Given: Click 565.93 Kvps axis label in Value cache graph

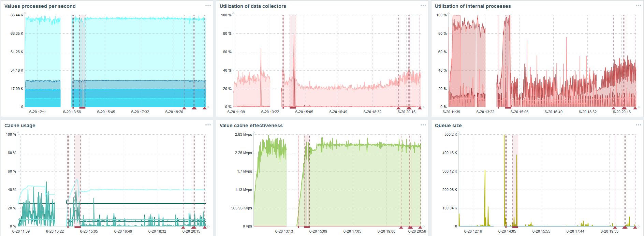Looking at the screenshot, I should (242, 208).
